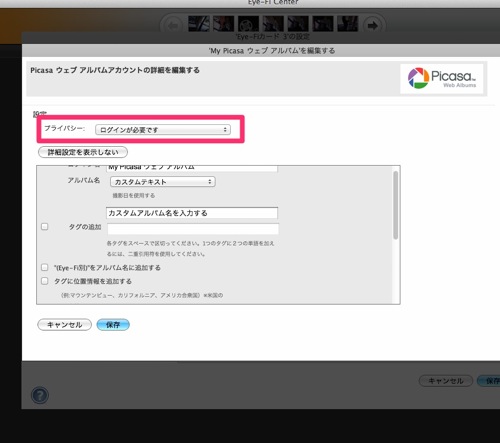Screen dimensions: 500x443
Task: Click the previous arrow in thumbnail strip
Action: 172,25
